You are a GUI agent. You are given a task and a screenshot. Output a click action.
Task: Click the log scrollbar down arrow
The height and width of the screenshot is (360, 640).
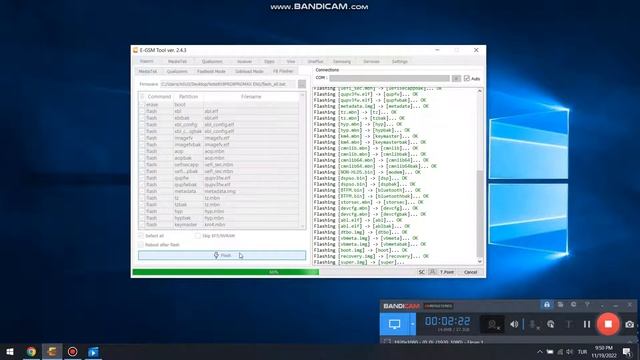click(x=480, y=261)
